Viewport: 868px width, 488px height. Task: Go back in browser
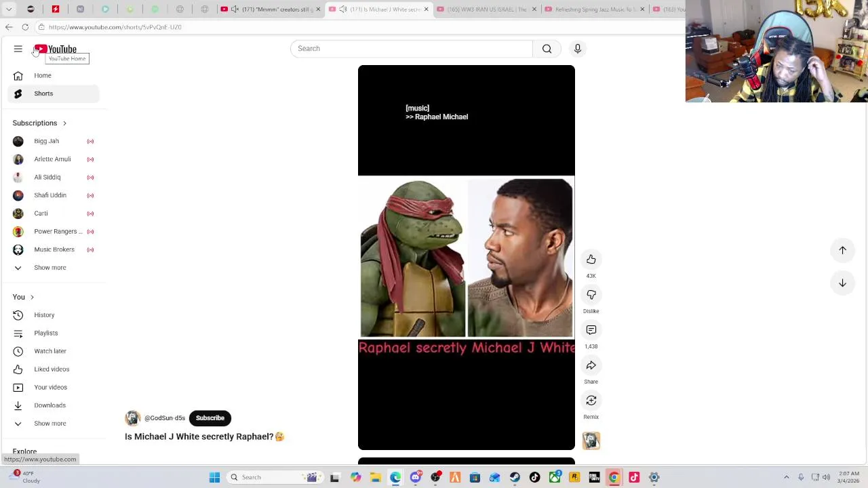click(x=8, y=27)
